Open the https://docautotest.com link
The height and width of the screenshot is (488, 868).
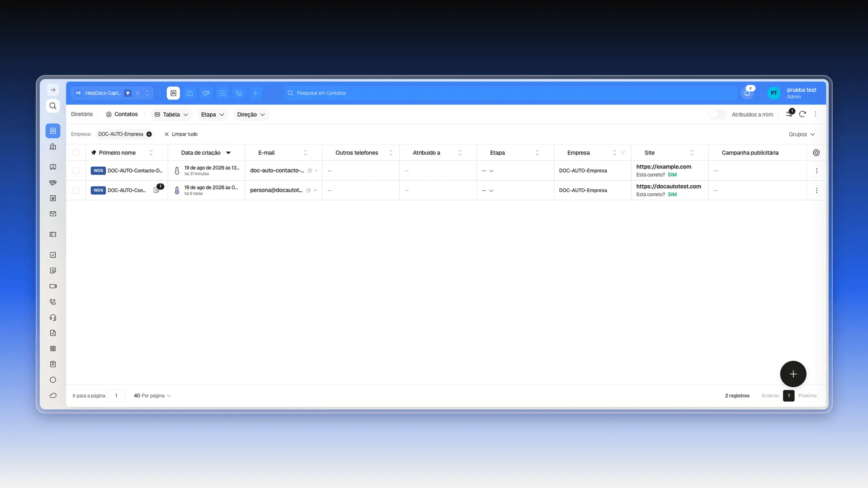669,186
